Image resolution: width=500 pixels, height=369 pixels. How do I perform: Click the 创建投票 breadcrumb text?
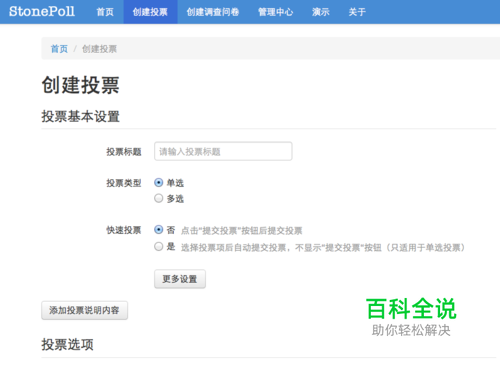tap(99, 49)
